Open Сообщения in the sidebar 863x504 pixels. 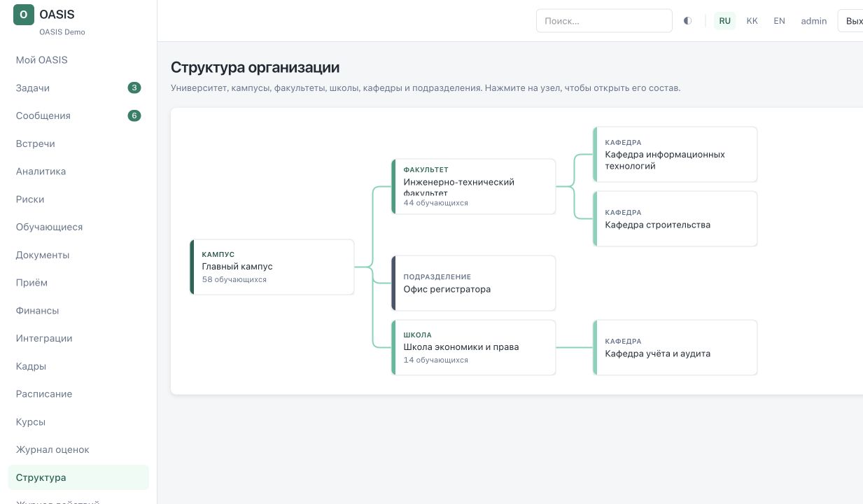click(x=78, y=115)
